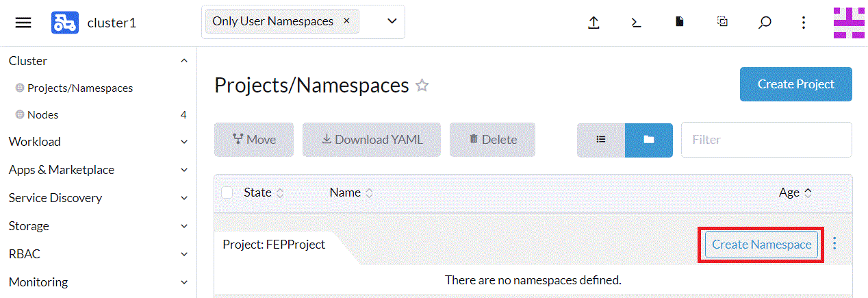868x298 pixels.
Task: Click the Create Project button
Action: [x=795, y=84]
